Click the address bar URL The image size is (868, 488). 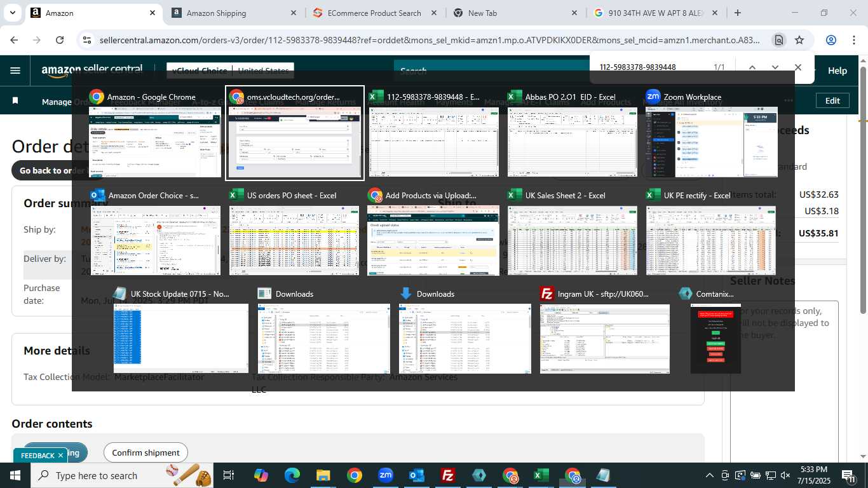430,40
